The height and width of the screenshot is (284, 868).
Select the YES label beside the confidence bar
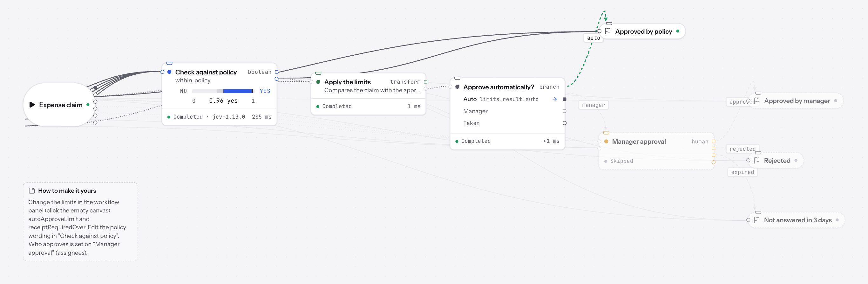(x=265, y=91)
